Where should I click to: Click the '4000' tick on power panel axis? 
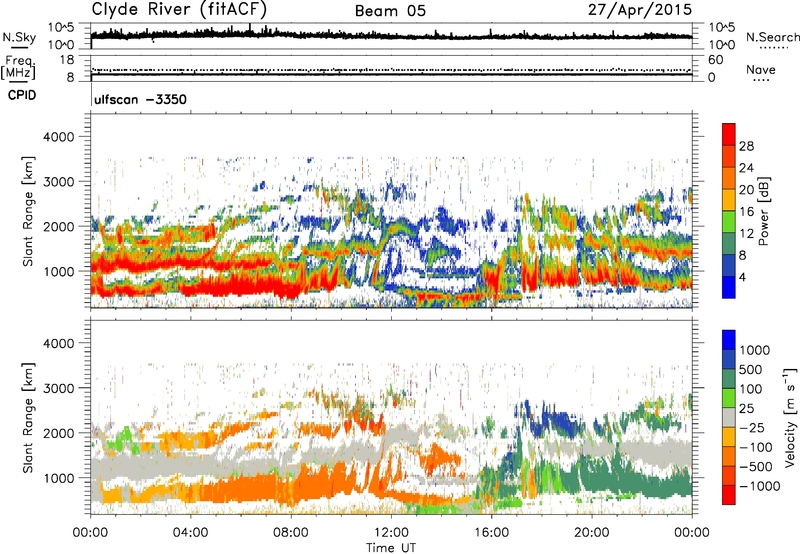pyautogui.click(x=58, y=137)
